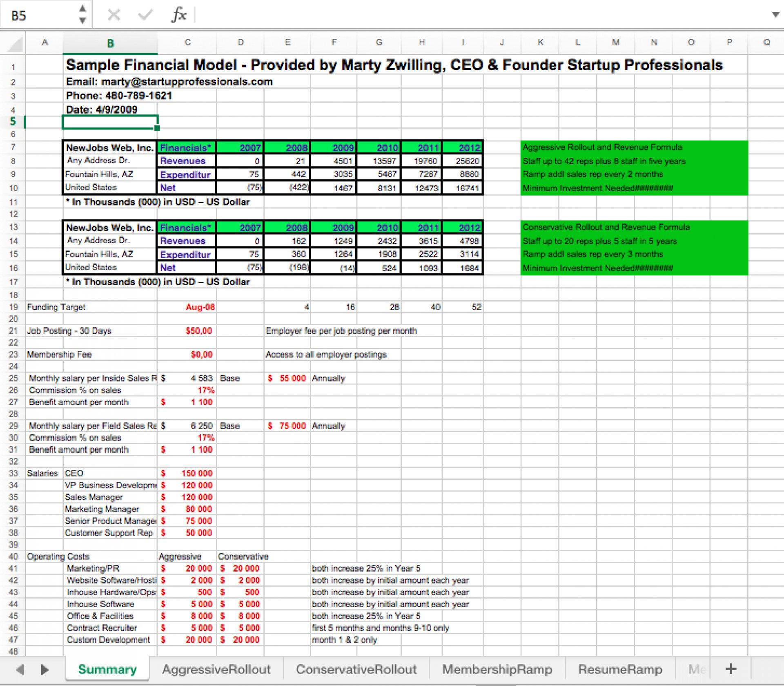Click 'Custom Development' row label

click(108, 640)
